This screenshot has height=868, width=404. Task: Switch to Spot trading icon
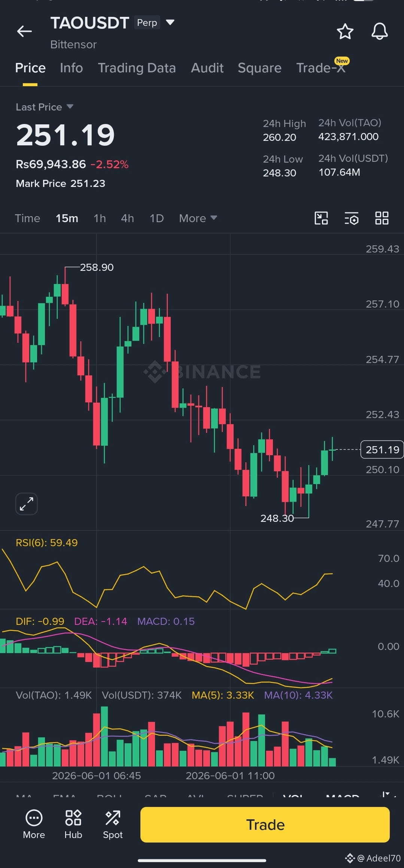[x=113, y=825]
